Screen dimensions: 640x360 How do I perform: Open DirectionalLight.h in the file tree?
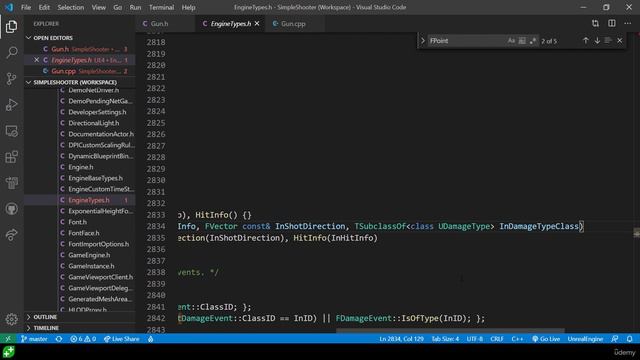94,123
